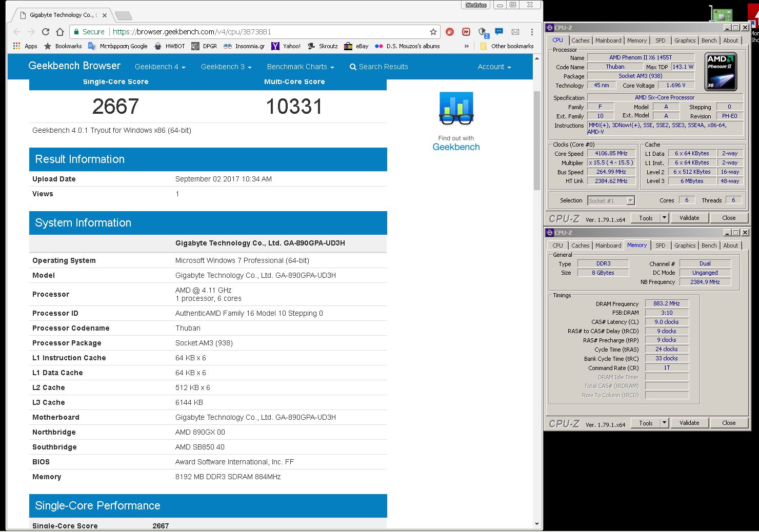Select CPU tab in lower CPU-Z window

558,245
